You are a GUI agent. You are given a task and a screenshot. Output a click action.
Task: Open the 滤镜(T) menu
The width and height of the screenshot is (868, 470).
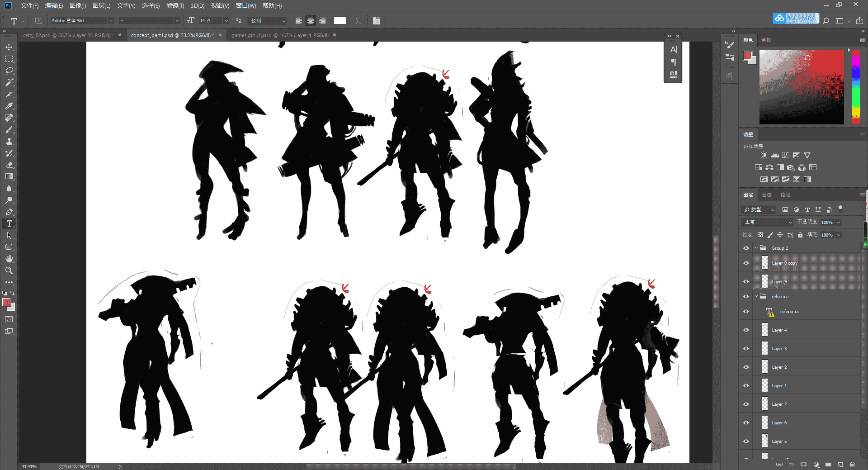tap(175, 5)
